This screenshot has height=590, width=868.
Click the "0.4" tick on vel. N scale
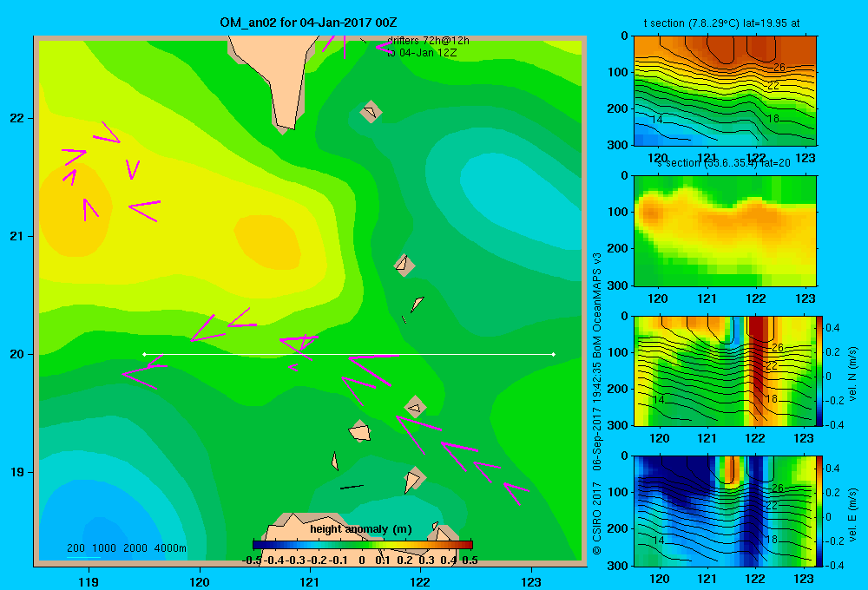click(832, 328)
